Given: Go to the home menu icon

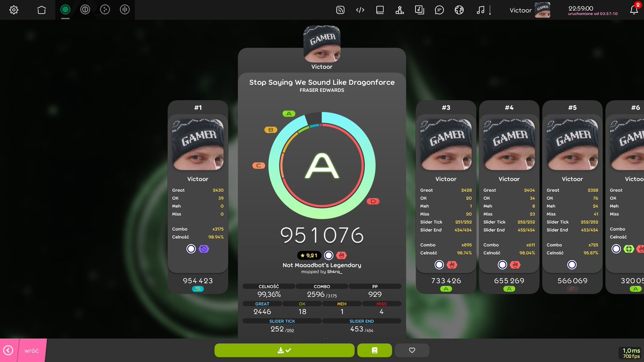Looking at the screenshot, I should [x=41, y=10].
